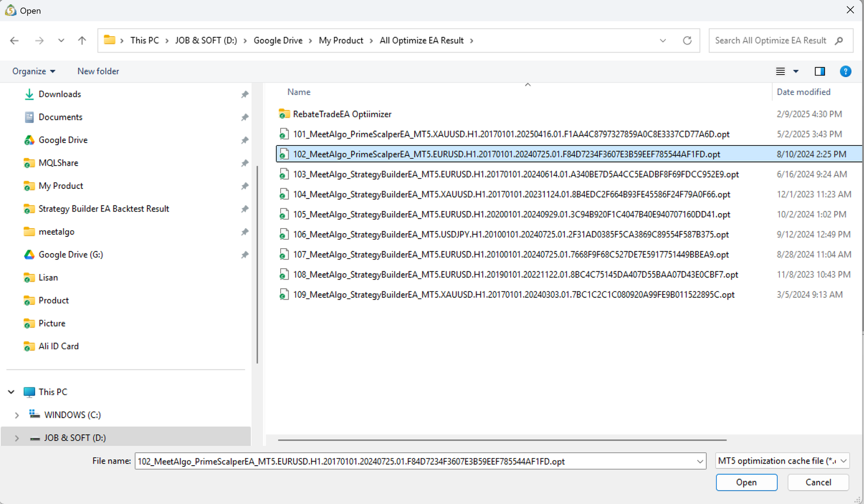
Task: Select 104_MeetAlgo_StrategyBuilderEA XAUUSD file
Action: [x=511, y=194]
